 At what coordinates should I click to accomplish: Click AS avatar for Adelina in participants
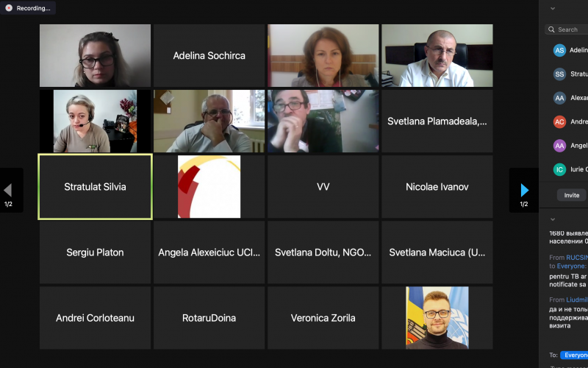559,50
